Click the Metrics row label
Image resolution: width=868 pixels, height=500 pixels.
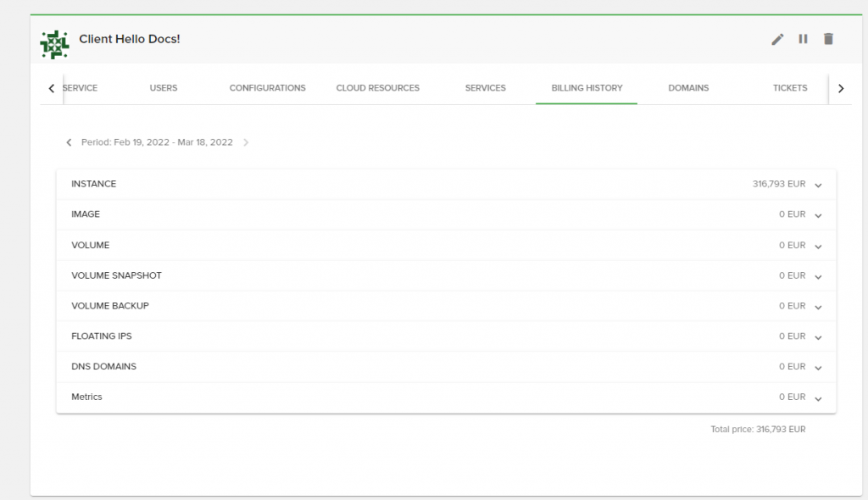click(x=86, y=397)
